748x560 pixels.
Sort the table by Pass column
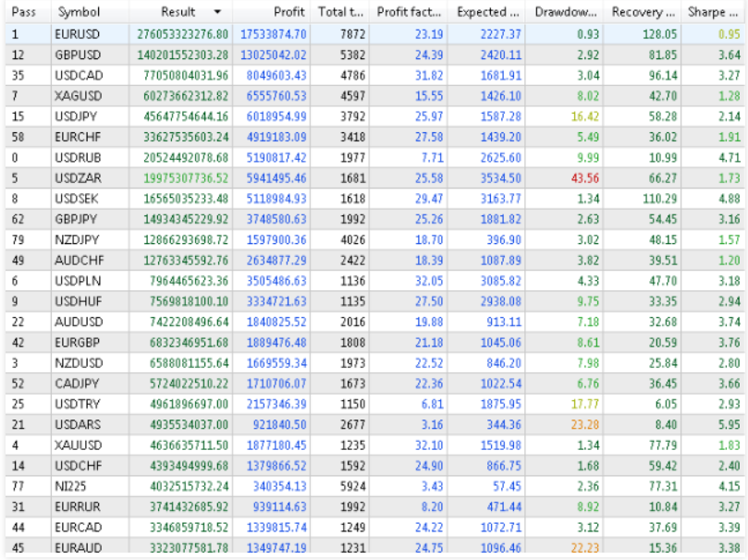coord(24,12)
